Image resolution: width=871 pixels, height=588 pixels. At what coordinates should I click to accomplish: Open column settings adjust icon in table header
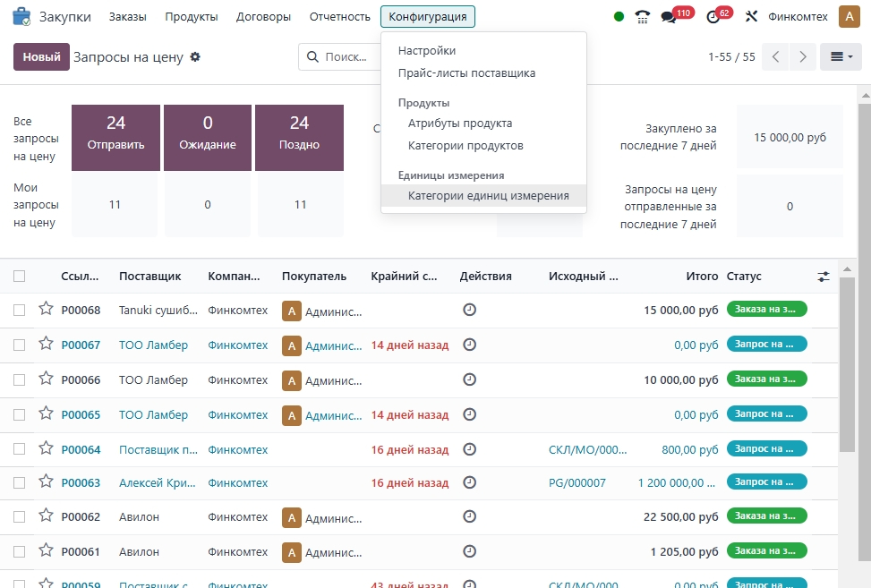point(824,277)
